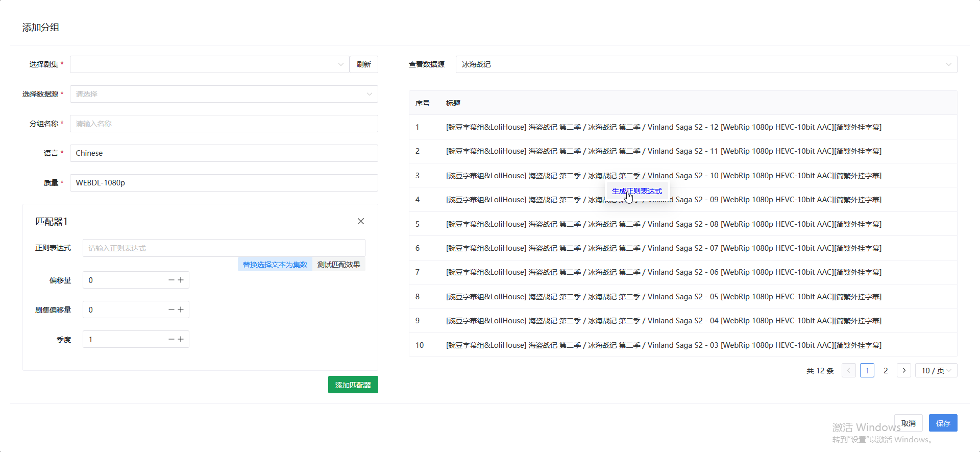Open the 选择剧集 dropdown
The image size is (980, 452).
click(x=210, y=64)
